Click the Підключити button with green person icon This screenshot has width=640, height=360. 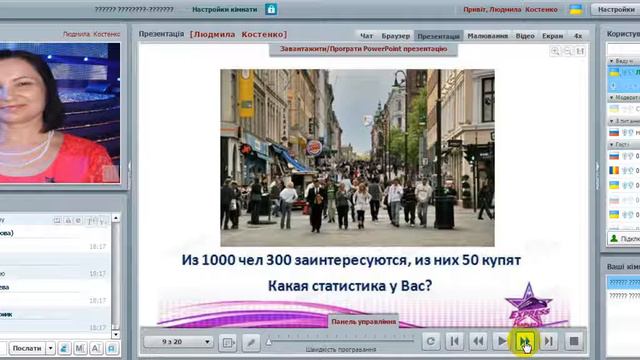[624, 238]
